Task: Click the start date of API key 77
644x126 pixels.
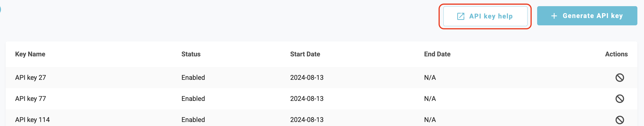Action: click(x=307, y=99)
